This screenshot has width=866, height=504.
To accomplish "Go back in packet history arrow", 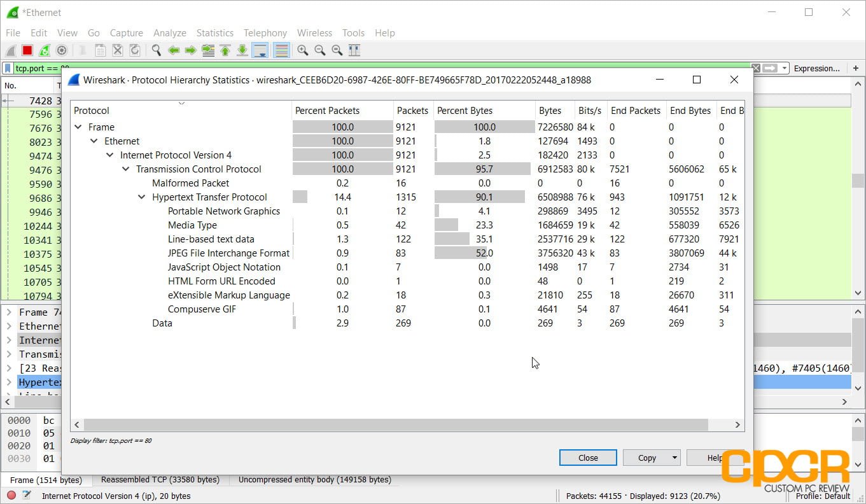I will [x=174, y=50].
